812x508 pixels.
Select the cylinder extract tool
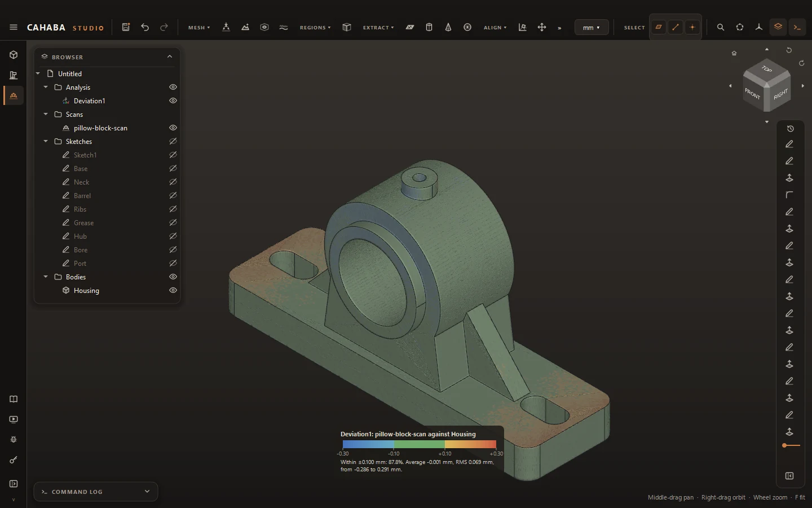(429, 27)
